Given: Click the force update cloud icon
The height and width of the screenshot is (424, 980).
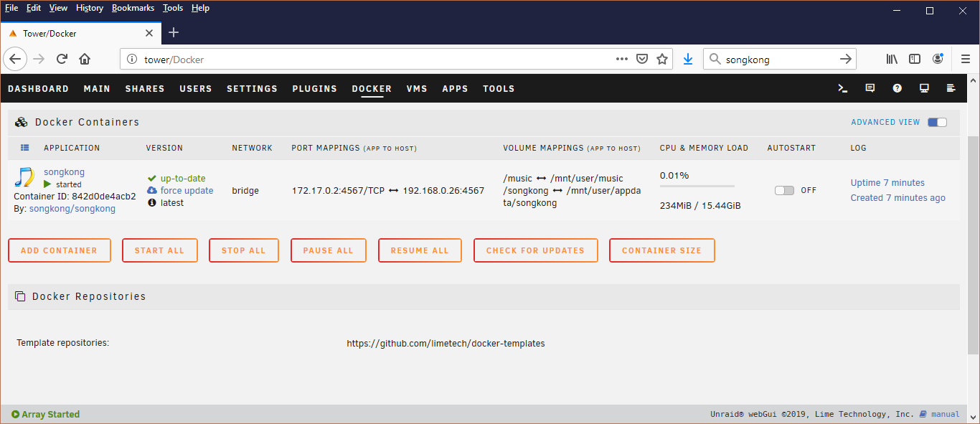Looking at the screenshot, I should (152, 190).
